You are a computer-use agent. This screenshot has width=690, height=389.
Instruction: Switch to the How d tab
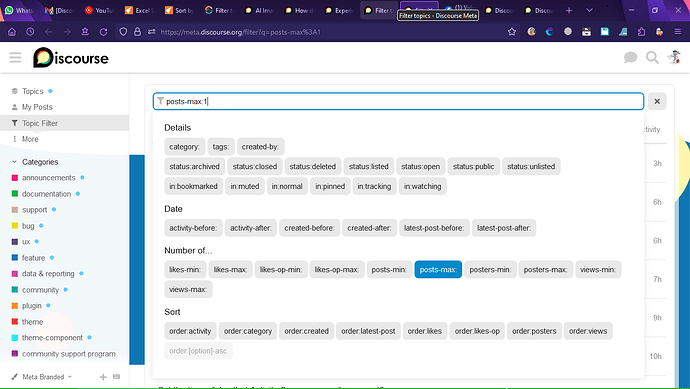coord(299,10)
